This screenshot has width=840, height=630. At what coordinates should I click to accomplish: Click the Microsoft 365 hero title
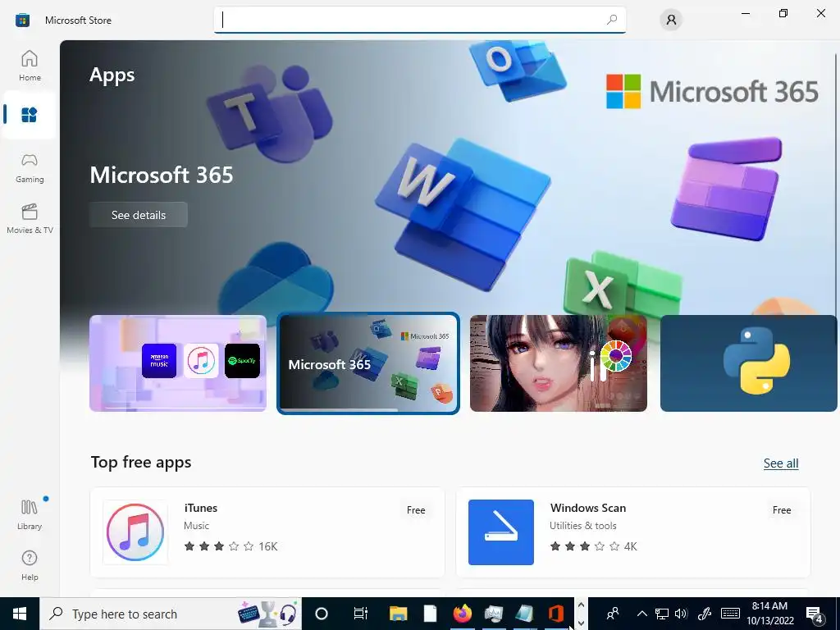tap(162, 175)
